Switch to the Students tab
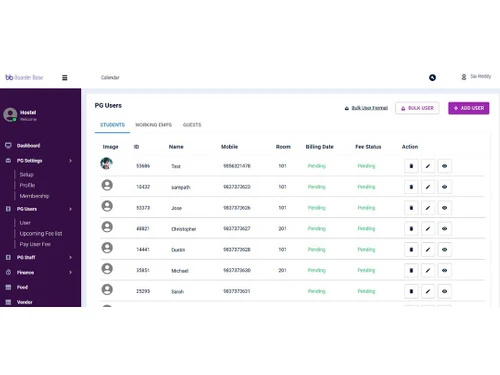500x375 pixels. tap(112, 125)
